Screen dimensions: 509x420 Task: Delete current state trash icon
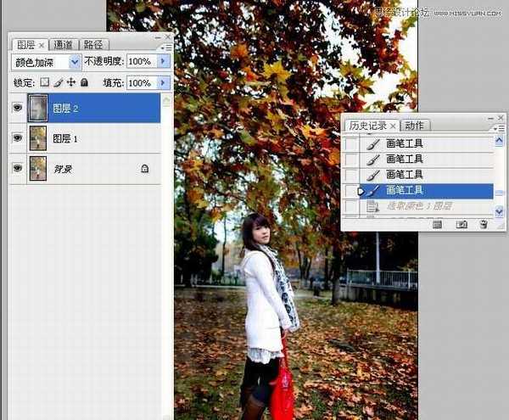(484, 224)
